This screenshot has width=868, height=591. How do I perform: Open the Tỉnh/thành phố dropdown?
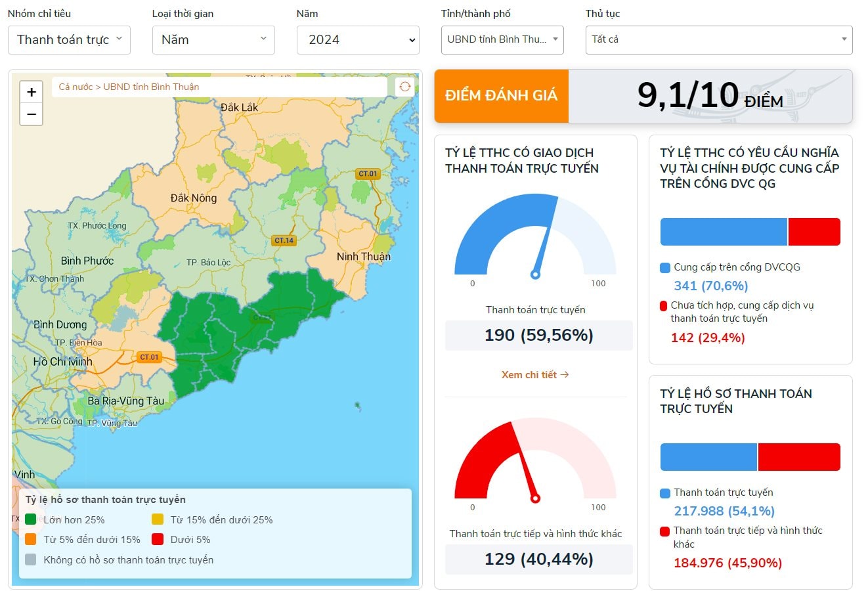502,39
